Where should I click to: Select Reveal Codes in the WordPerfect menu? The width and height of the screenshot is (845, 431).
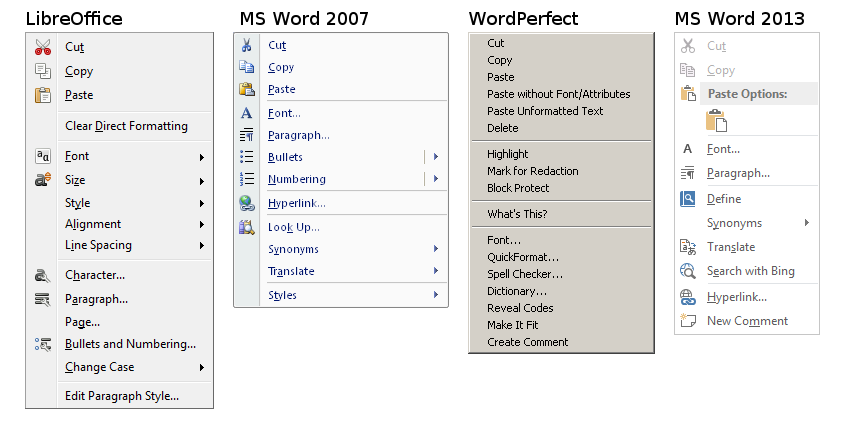520,308
